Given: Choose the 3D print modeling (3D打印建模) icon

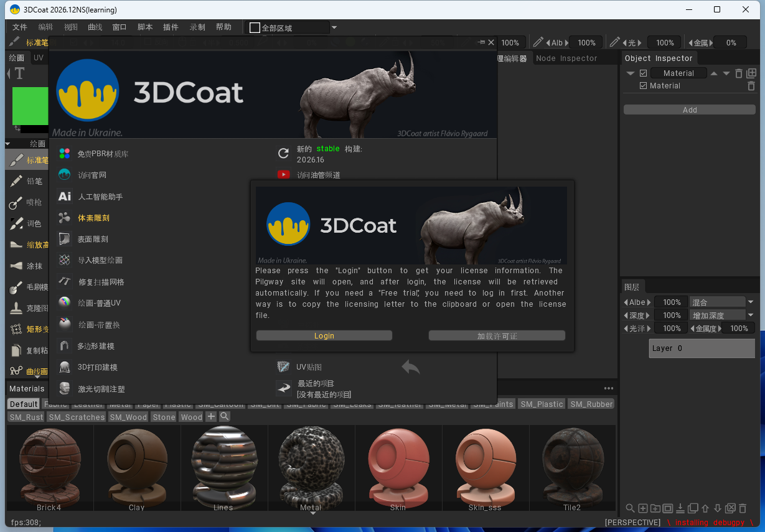Looking at the screenshot, I should [x=65, y=367].
